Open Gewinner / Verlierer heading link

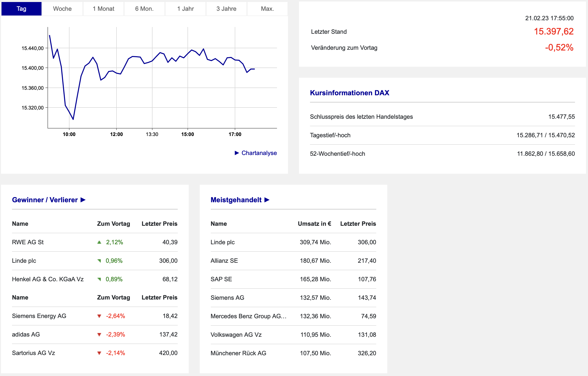pyautogui.click(x=45, y=200)
